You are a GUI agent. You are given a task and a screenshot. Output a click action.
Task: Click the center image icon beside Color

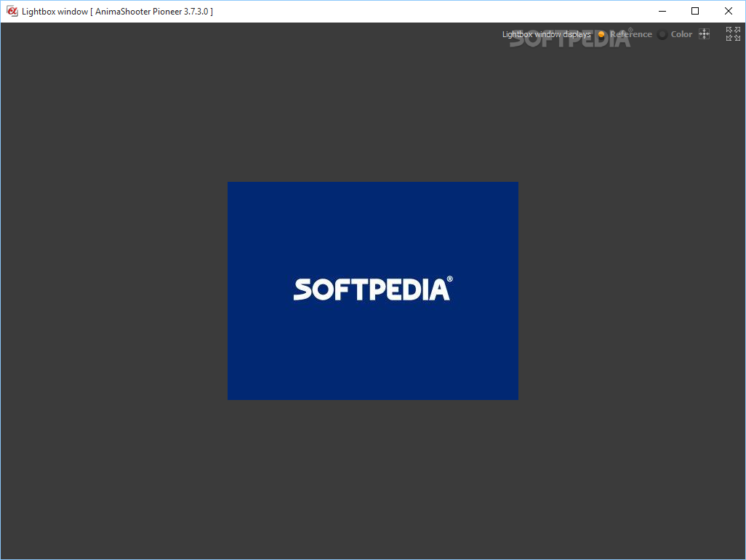tap(704, 34)
